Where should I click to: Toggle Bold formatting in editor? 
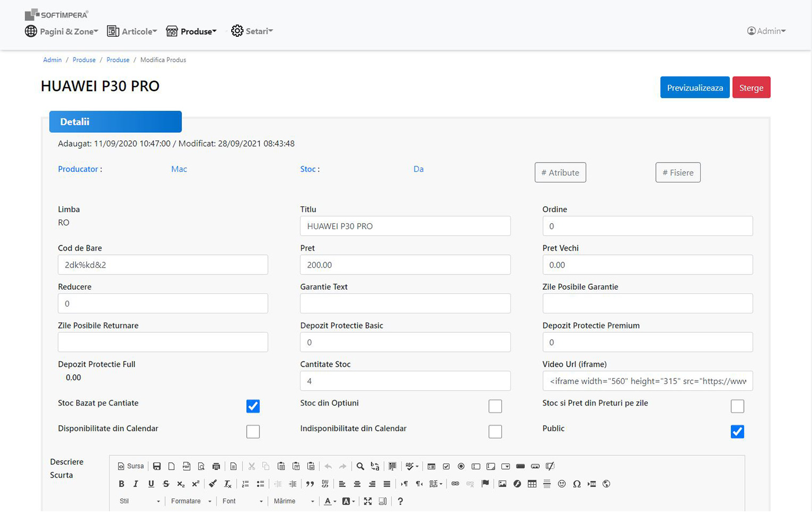pos(121,484)
